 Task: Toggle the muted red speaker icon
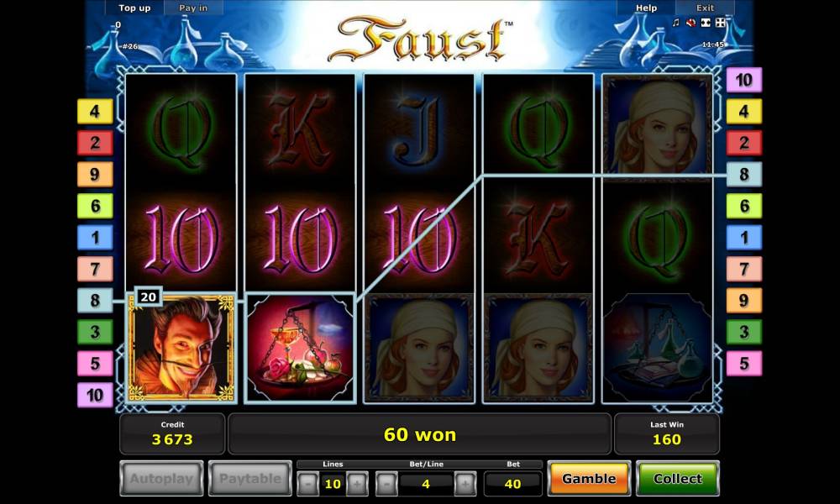point(691,23)
